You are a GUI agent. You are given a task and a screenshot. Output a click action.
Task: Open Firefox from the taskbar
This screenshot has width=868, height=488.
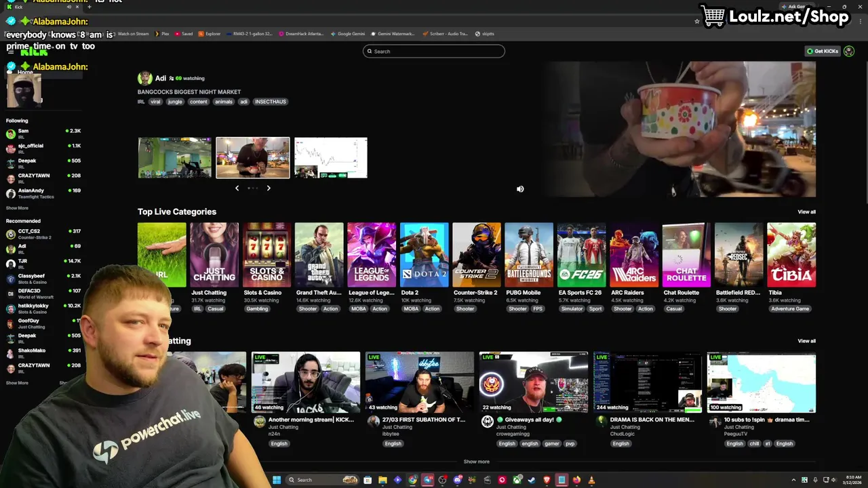[x=576, y=480]
